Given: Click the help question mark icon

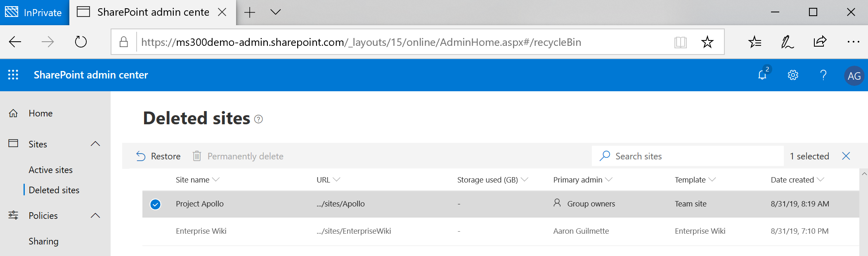Looking at the screenshot, I should point(823,75).
